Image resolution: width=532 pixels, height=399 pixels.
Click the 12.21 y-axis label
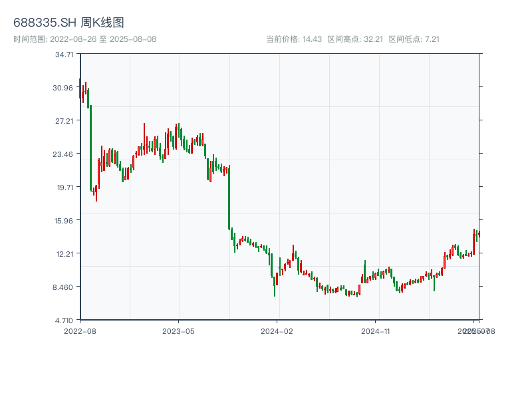pos(65,254)
